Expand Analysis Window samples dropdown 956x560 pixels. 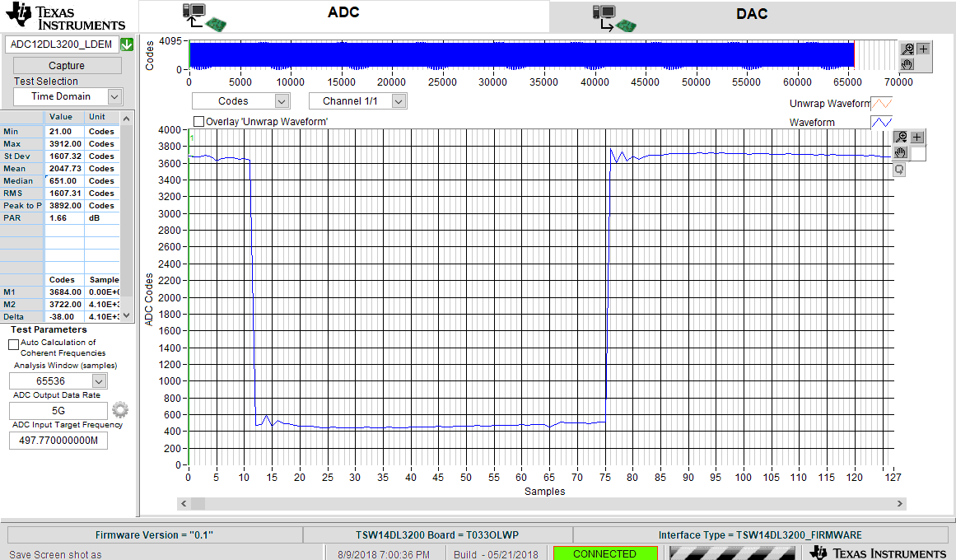pos(99,381)
